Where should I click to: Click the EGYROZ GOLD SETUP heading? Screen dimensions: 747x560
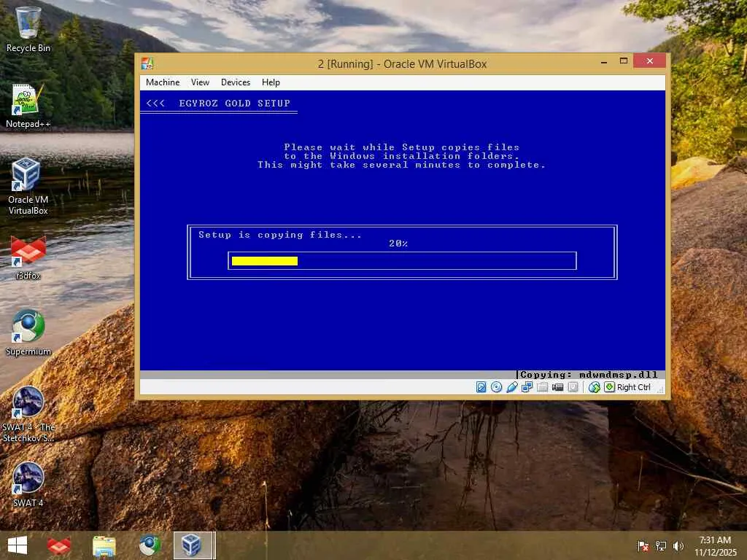[x=234, y=104]
